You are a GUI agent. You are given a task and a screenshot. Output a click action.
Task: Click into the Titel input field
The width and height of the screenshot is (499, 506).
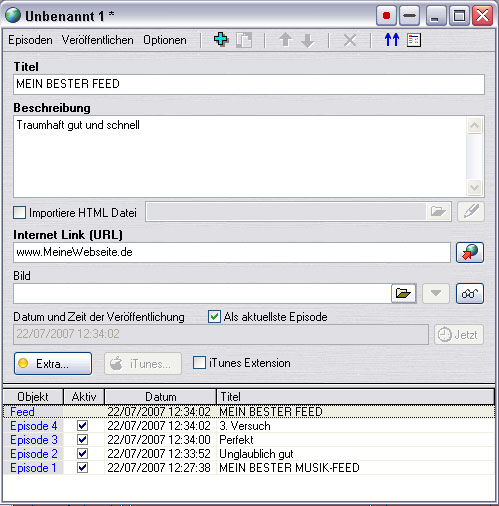click(249, 84)
